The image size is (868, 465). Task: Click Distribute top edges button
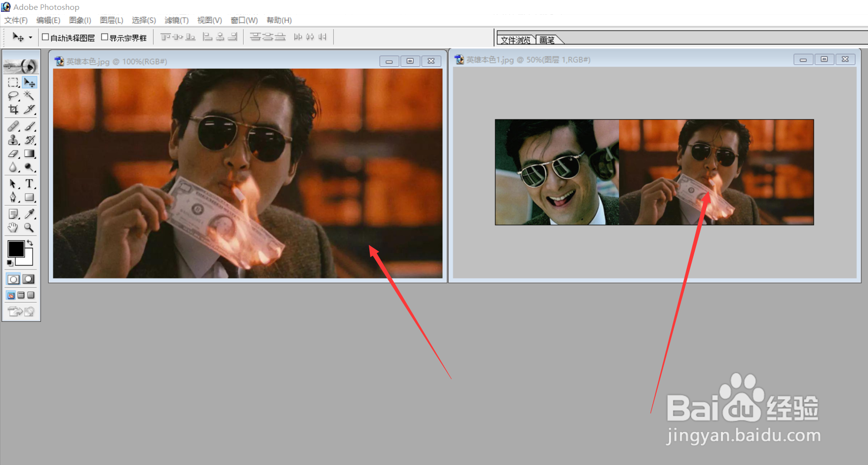click(255, 37)
